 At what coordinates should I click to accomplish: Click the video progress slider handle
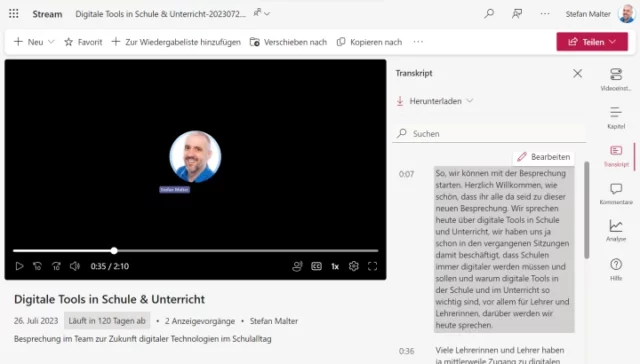click(x=114, y=251)
